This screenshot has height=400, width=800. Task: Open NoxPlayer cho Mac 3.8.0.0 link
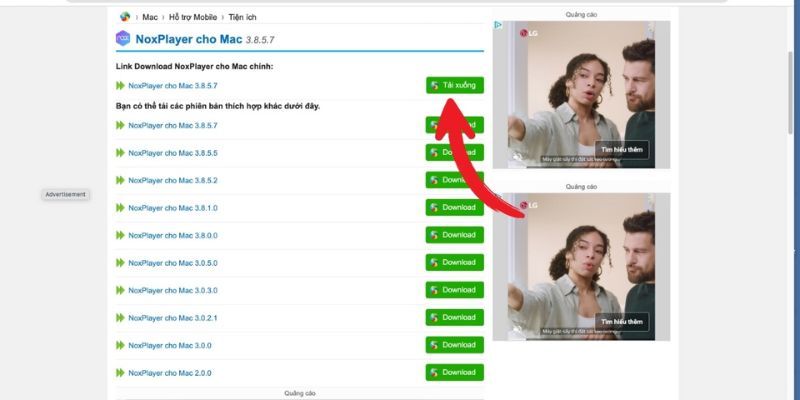coord(173,235)
